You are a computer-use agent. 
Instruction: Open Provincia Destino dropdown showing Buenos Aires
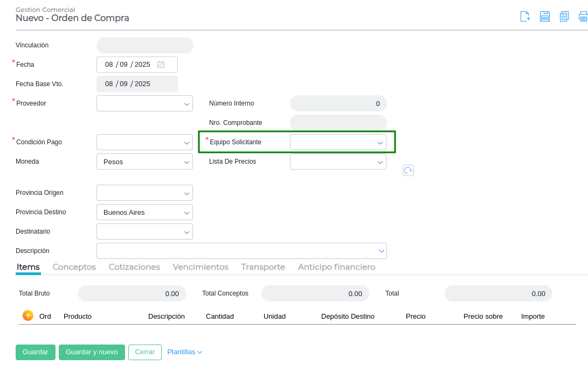click(x=186, y=213)
